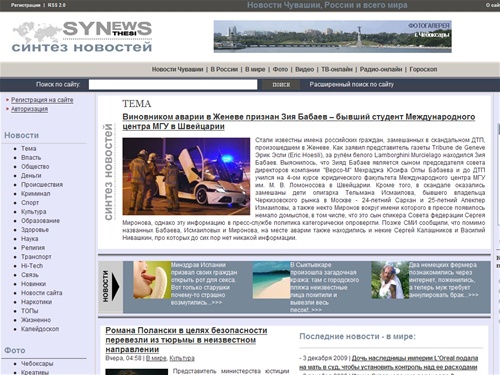
Task: Select Видео in the navigation bar
Action: (304, 69)
